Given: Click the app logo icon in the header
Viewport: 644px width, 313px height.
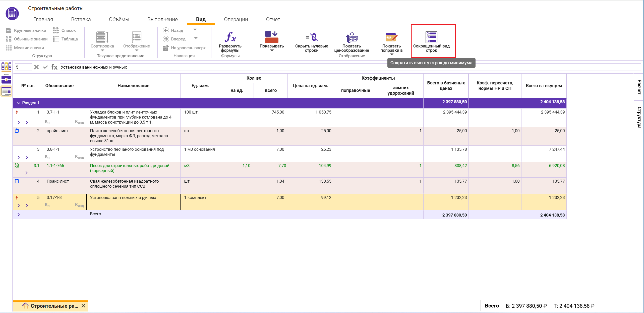Looking at the screenshot, I should (12, 14).
